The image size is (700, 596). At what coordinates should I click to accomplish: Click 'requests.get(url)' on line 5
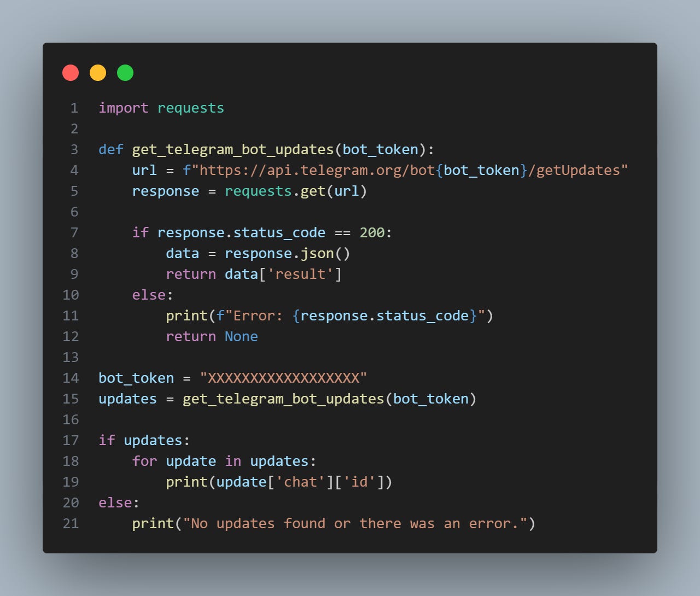[x=296, y=191]
